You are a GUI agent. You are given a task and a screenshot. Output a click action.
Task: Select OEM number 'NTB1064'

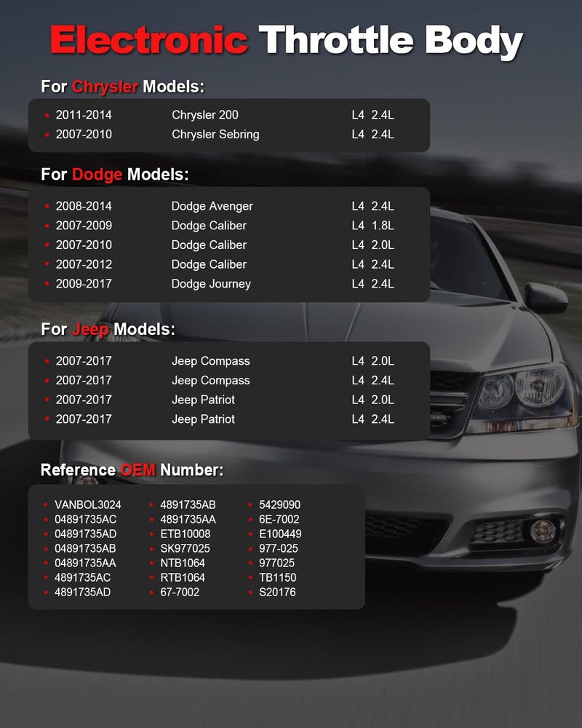click(183, 563)
